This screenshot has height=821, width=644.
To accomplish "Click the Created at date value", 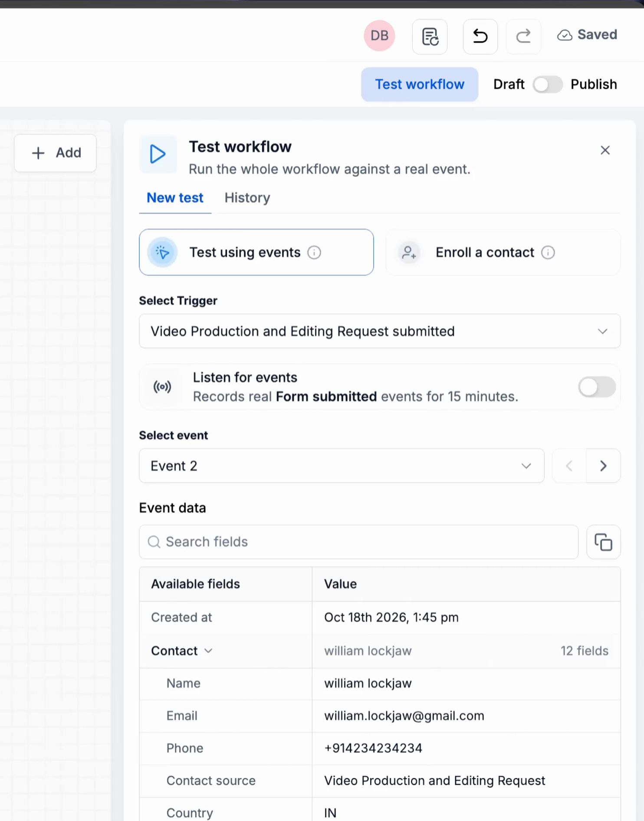I will pyautogui.click(x=391, y=617).
